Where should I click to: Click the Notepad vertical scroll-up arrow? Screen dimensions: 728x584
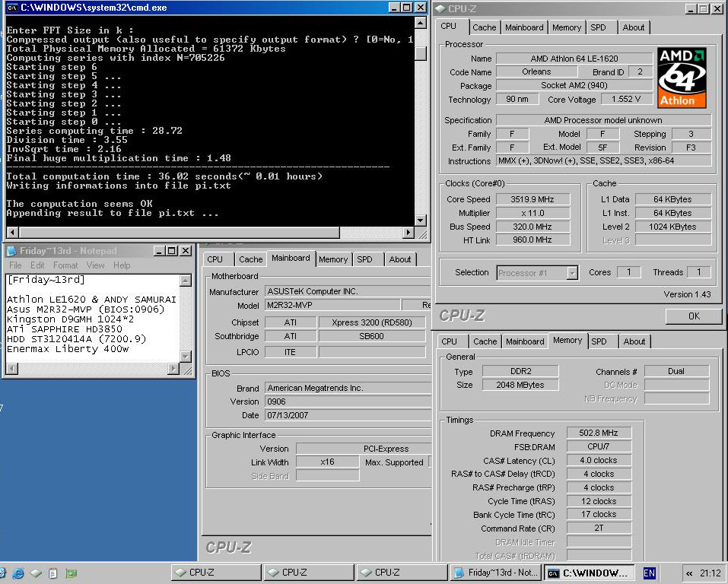tap(186, 281)
